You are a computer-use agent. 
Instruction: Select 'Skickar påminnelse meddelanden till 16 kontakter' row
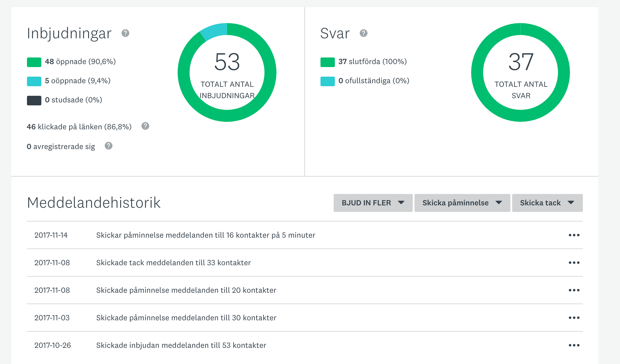(305, 235)
